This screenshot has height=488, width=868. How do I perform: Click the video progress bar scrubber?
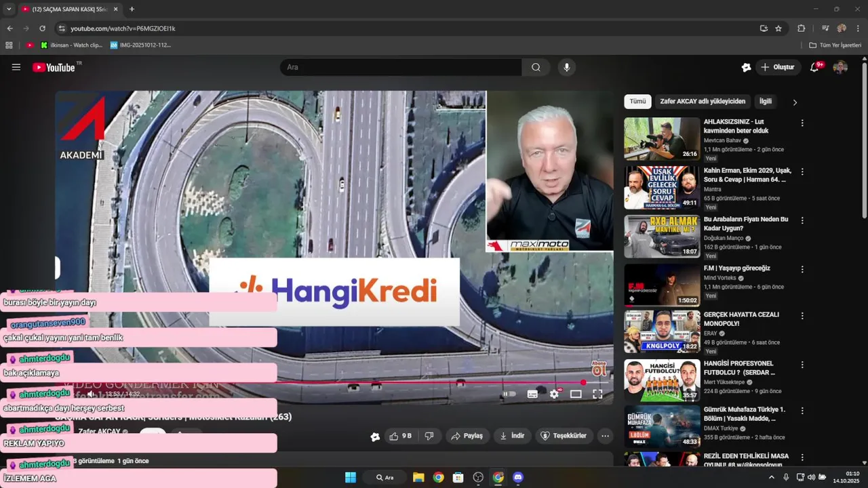583,382
